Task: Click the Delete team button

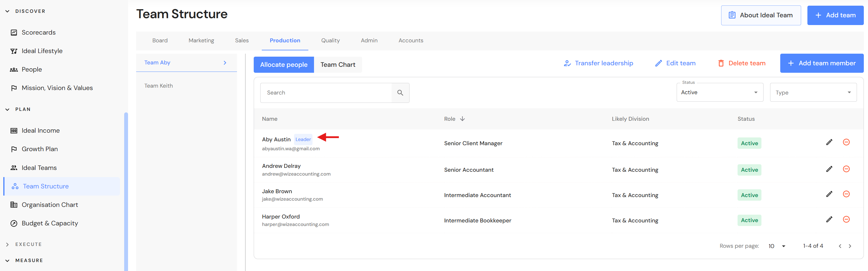Action: click(741, 63)
